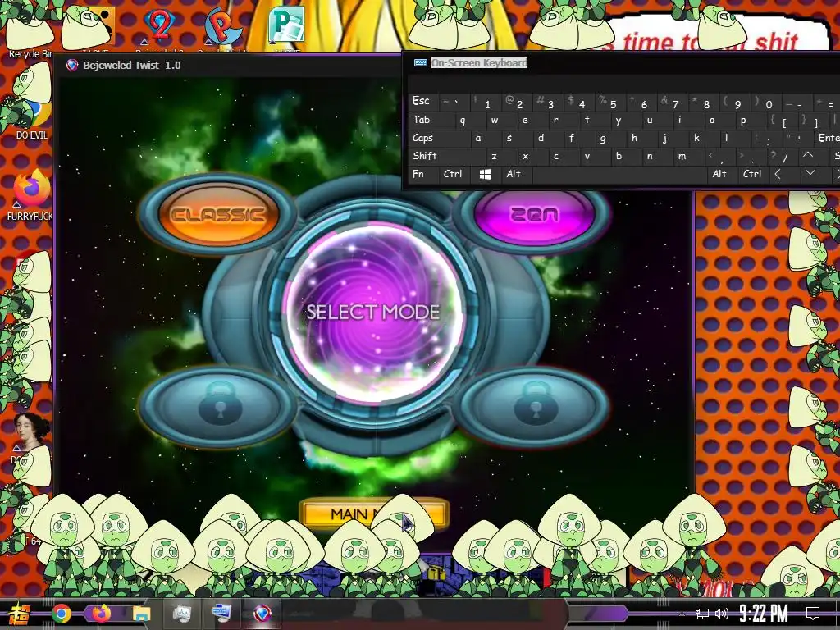Open the Start menu button

20,614
